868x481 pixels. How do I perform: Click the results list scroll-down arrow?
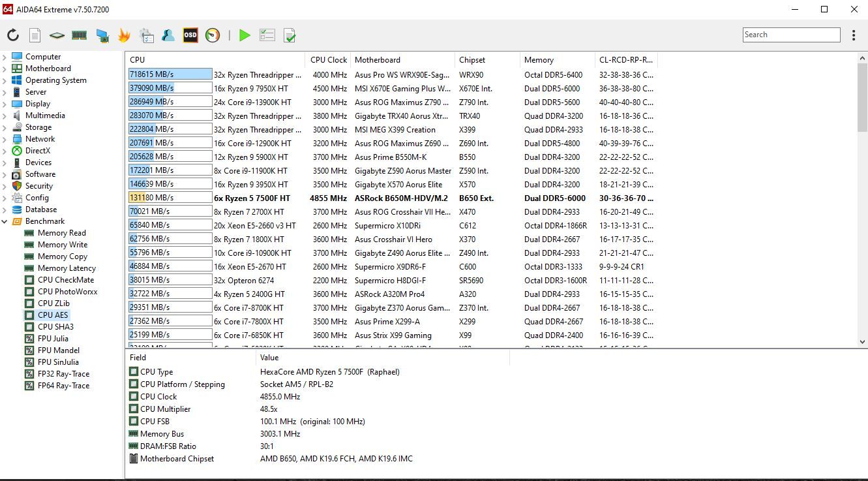coord(862,341)
